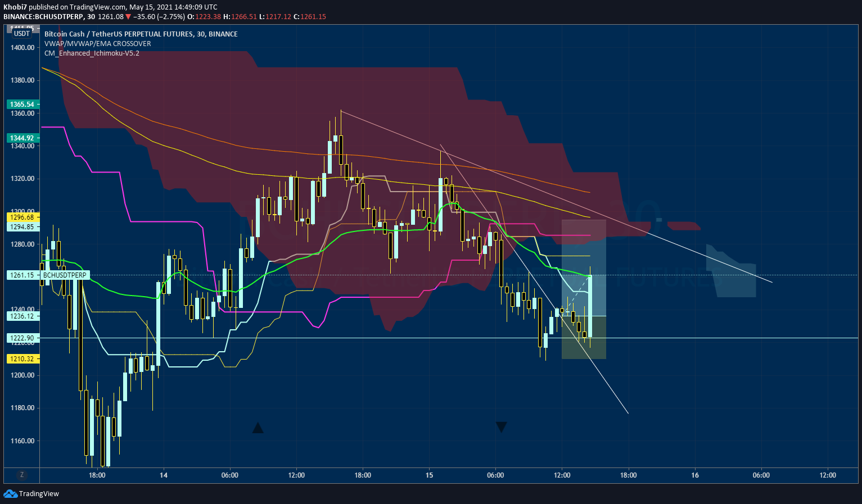Click the change value −35.60 (−2.75%)

tap(159, 17)
